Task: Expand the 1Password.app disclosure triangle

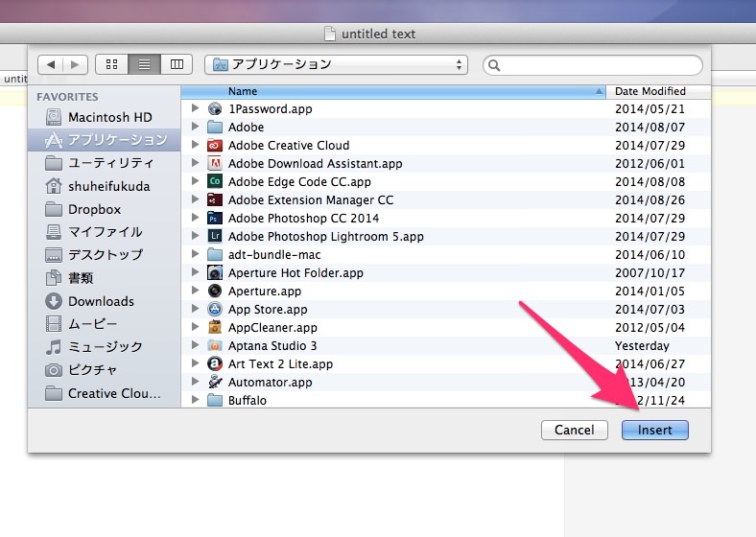Action: pos(195,108)
